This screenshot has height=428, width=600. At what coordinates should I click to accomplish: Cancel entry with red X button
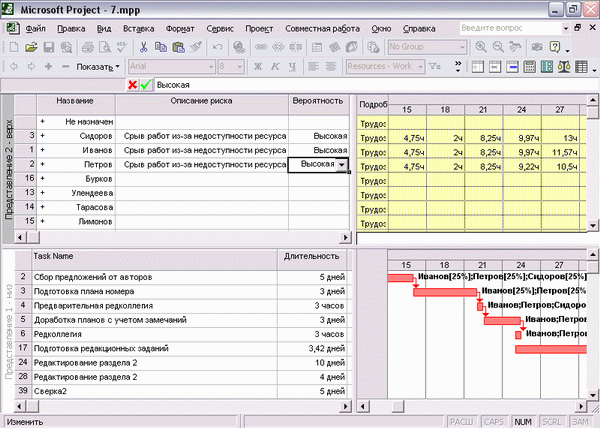133,85
